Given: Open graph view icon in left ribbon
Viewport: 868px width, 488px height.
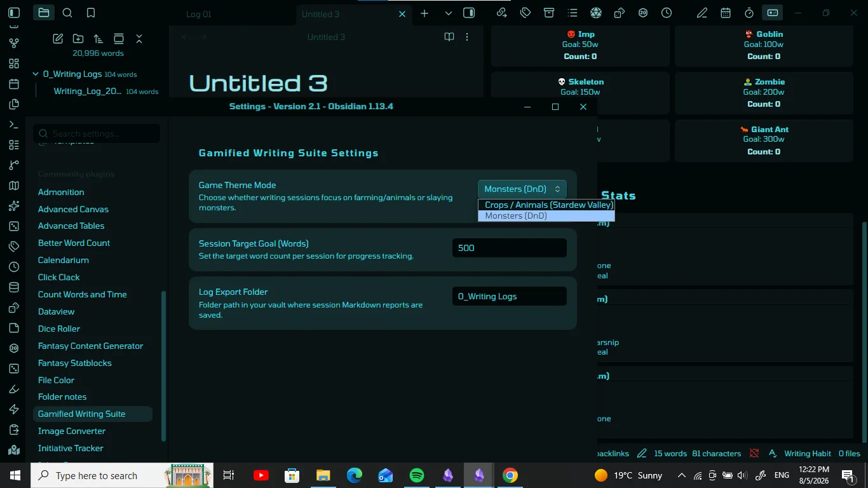Looking at the screenshot, I should (x=14, y=43).
